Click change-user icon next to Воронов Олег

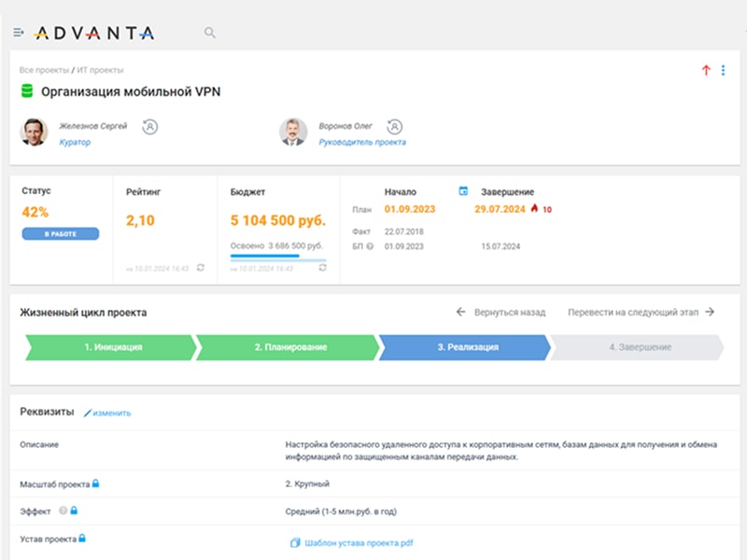tap(395, 126)
